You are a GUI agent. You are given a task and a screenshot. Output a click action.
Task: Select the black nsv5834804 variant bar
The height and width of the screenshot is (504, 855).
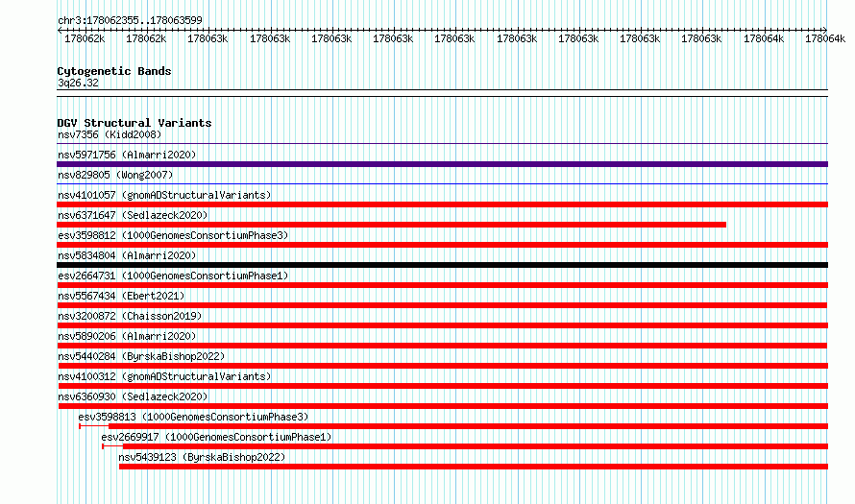coord(442,265)
